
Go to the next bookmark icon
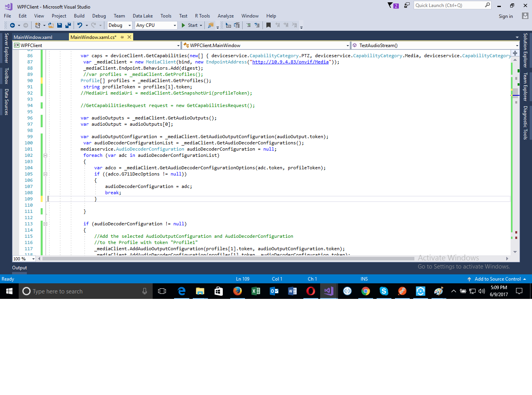[x=286, y=25]
